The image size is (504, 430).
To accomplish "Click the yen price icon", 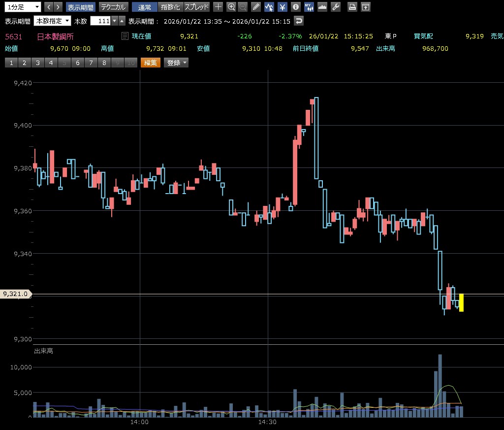I will (x=282, y=7).
